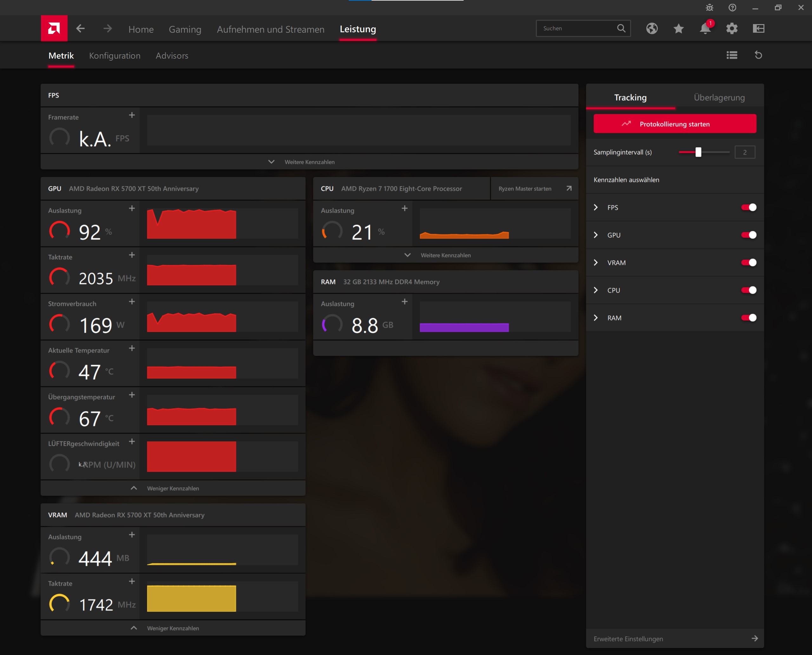Click the AMD logo home icon
The image size is (812, 655).
click(54, 28)
